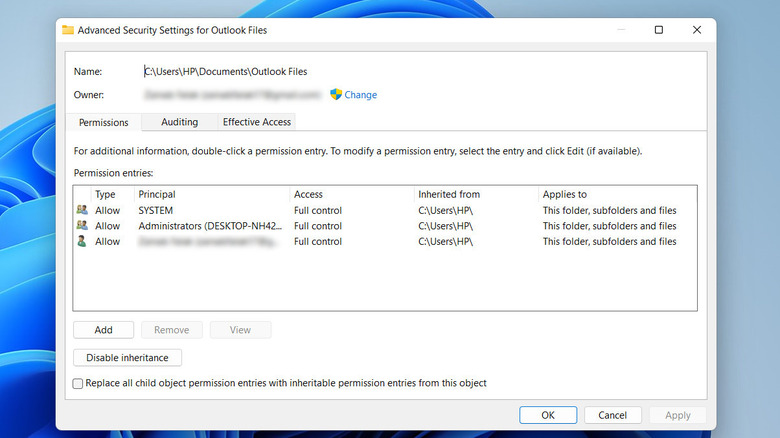Click the Applies to column header

(565, 194)
